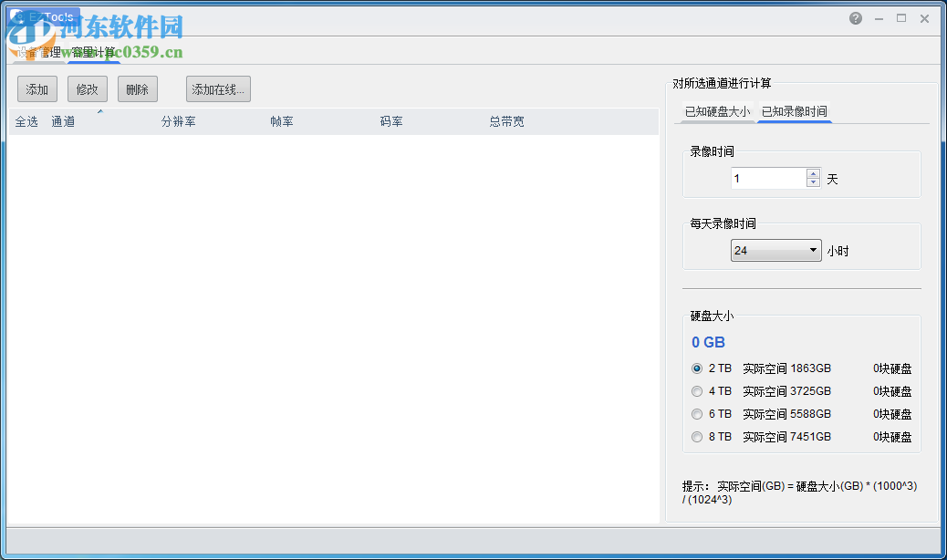The height and width of the screenshot is (560, 947).
Task: Select the 8 TB hard disk radio button
Action: pyautogui.click(x=696, y=437)
